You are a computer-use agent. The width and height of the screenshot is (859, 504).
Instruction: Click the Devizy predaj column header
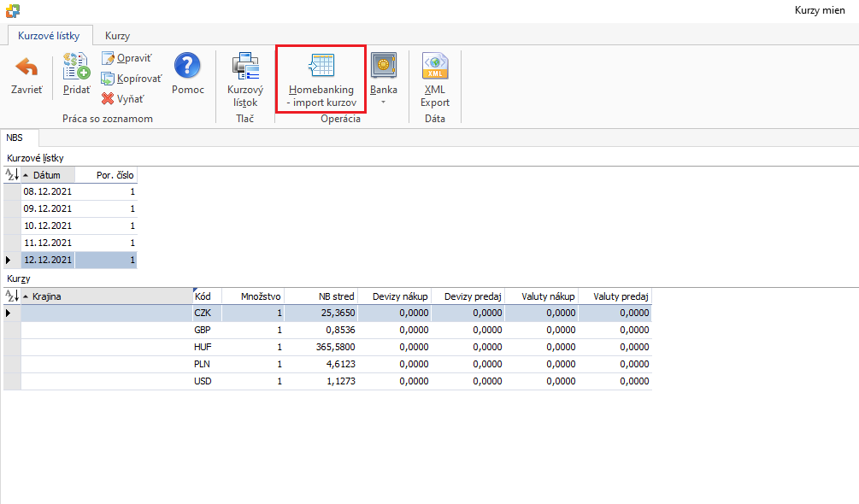(468, 296)
